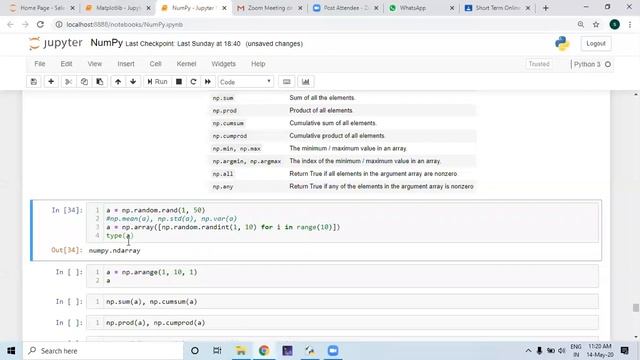
Task: Move selected cell down arrow
Action: pos(133,82)
